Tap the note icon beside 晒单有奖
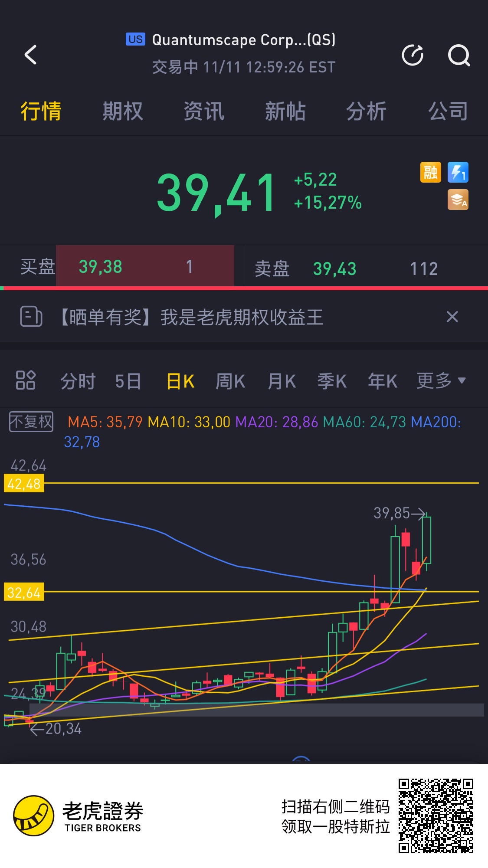 pyautogui.click(x=31, y=316)
